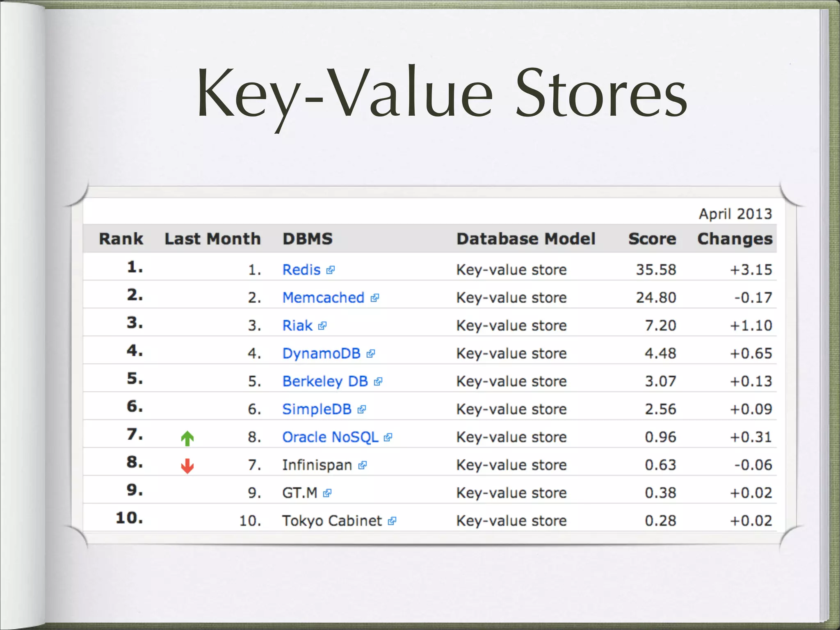
Task: Open the Riak link
Action: [297, 326]
